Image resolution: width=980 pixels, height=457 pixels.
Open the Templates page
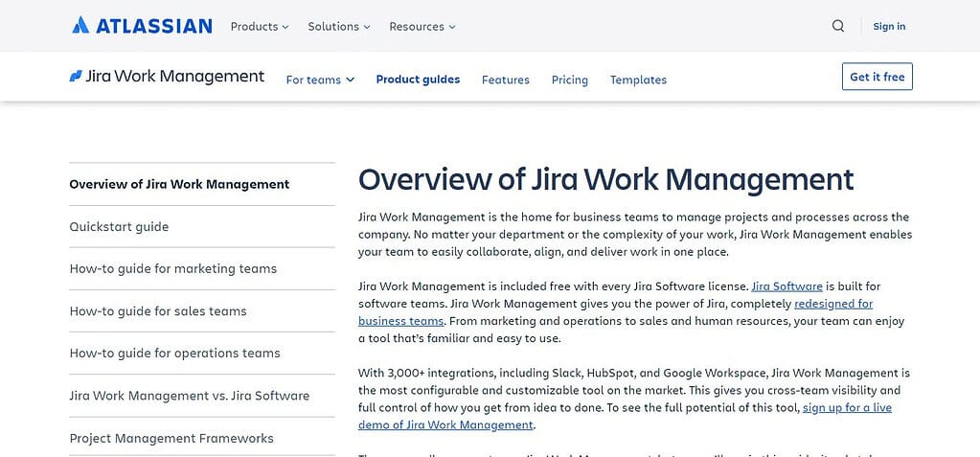[638, 80]
